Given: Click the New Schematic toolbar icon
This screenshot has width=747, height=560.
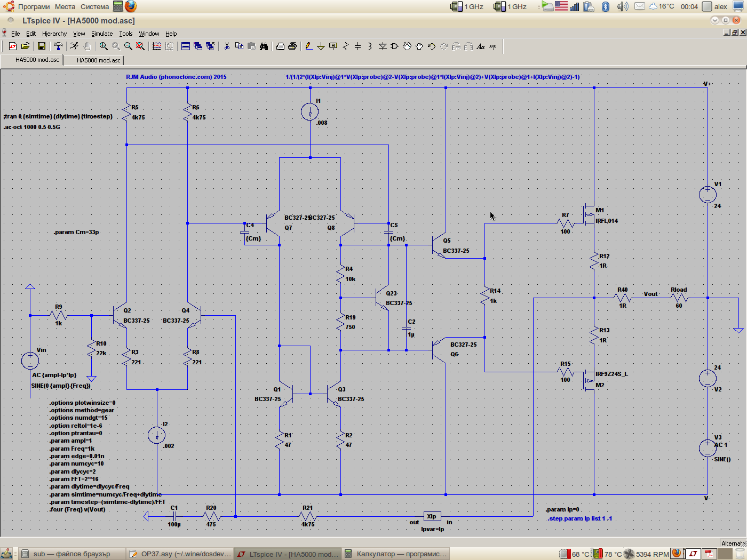Looking at the screenshot, I should pos(12,46).
